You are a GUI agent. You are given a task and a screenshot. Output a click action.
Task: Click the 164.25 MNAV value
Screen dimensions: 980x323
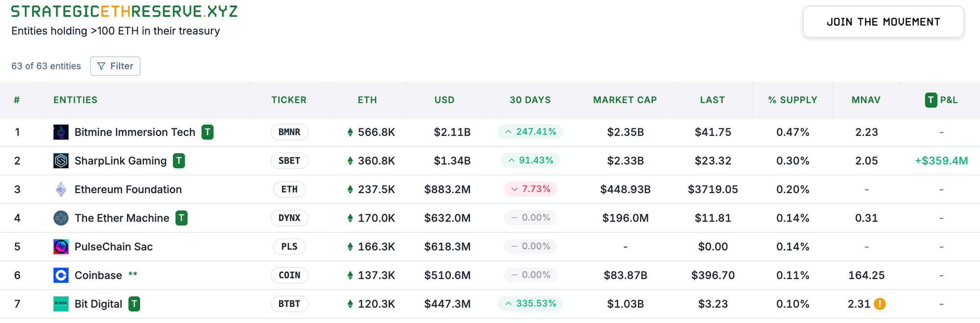866,275
